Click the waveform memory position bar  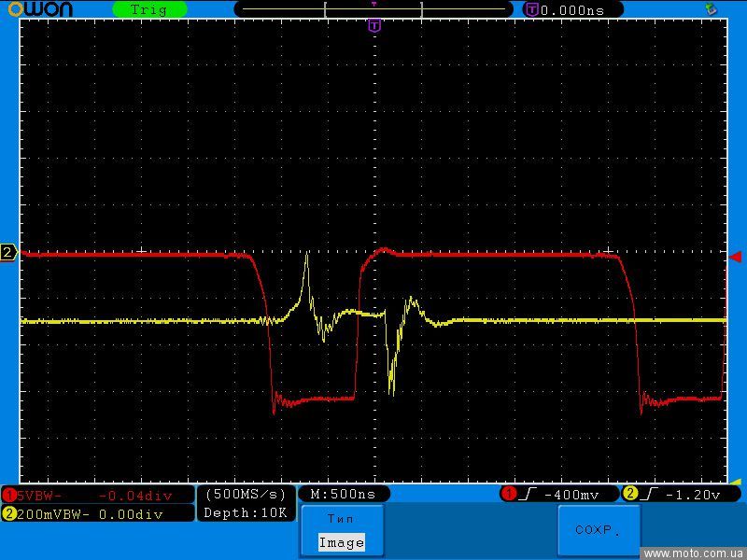(x=373, y=9)
